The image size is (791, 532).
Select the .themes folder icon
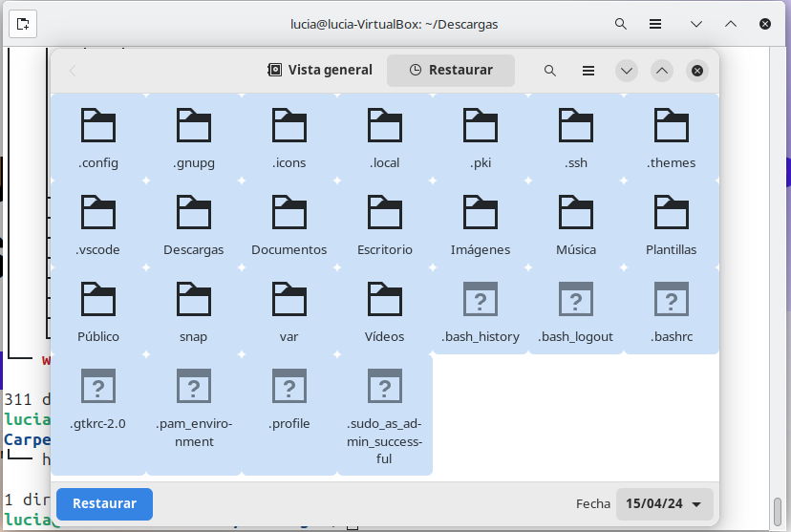(671, 125)
